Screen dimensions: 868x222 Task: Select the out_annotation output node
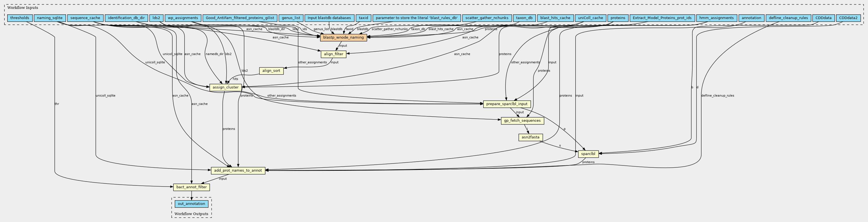[191, 204]
